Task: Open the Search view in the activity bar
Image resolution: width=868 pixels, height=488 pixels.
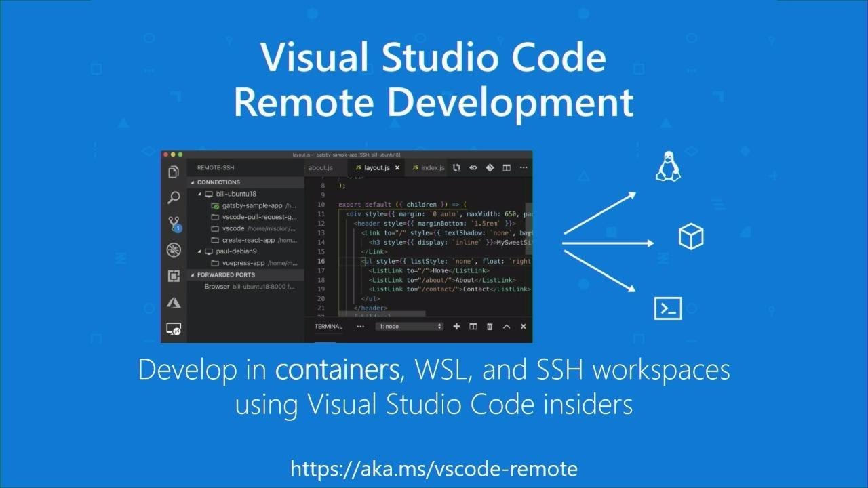Action: coord(174,198)
